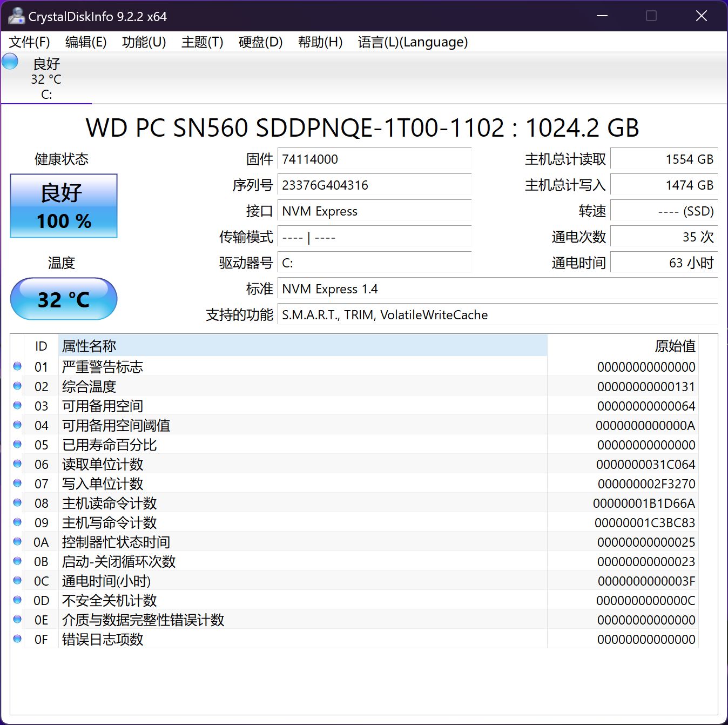This screenshot has height=725, width=728.
Task: Select the 良好 32 °C C: disk tab
Action: tap(46, 78)
